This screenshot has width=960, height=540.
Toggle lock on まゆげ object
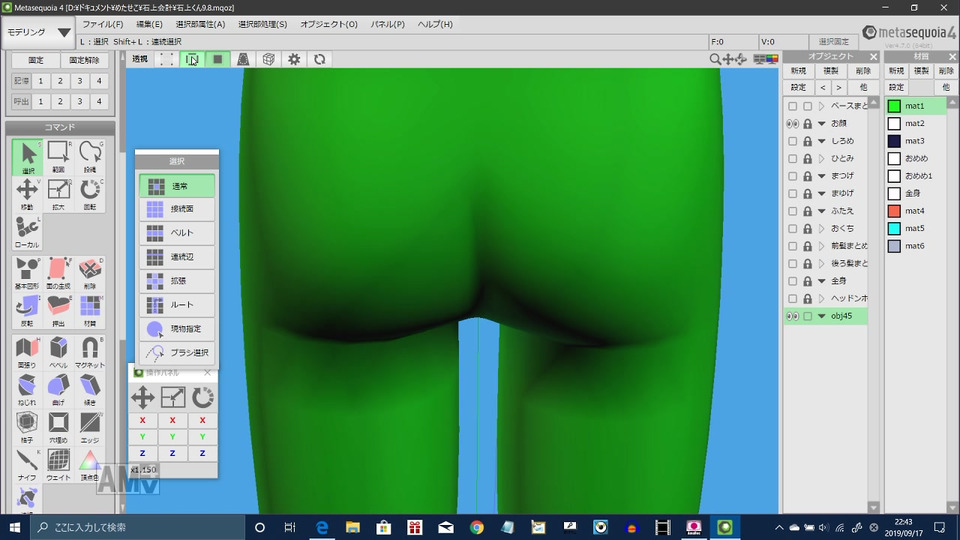808,193
